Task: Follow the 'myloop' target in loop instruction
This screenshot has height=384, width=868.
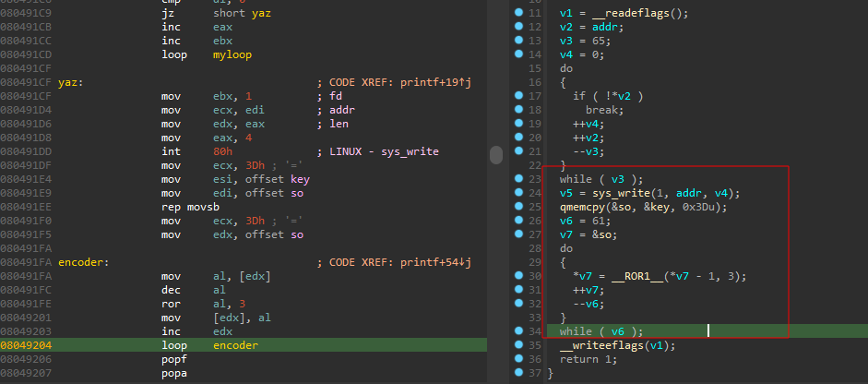Action: [x=232, y=54]
